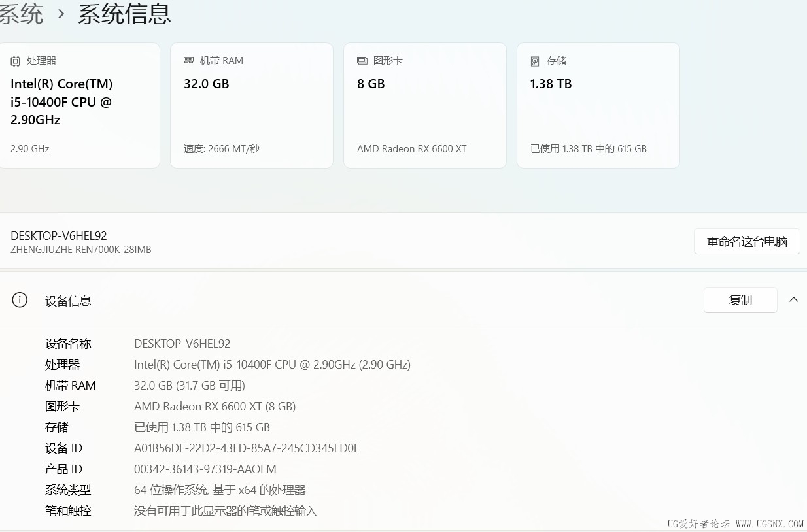The image size is (807, 532).
Task: Click the i5-10400F processor value in device info
Action: [272, 365]
